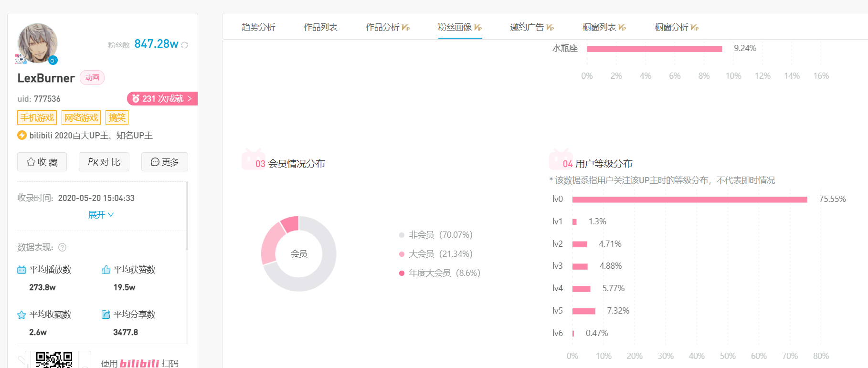This screenshot has width=868, height=368.
Task: Switch to the 橱窗分析 tab
Action: click(676, 27)
